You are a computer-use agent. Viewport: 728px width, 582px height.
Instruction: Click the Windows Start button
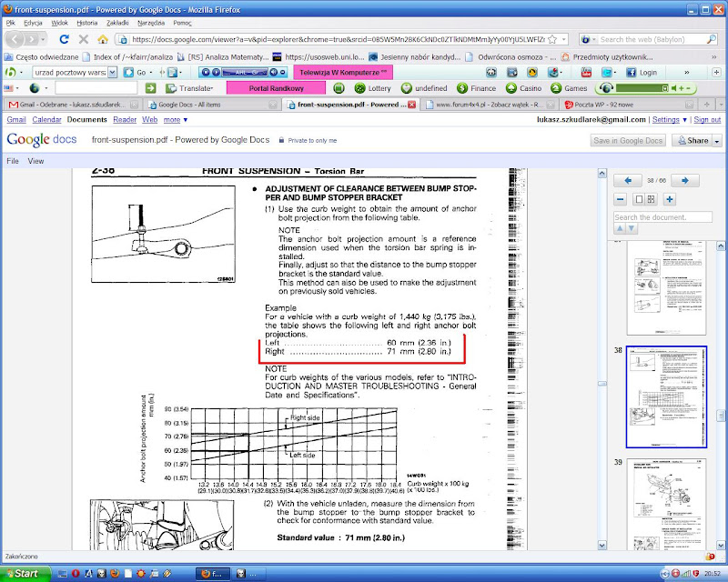pos(25,574)
